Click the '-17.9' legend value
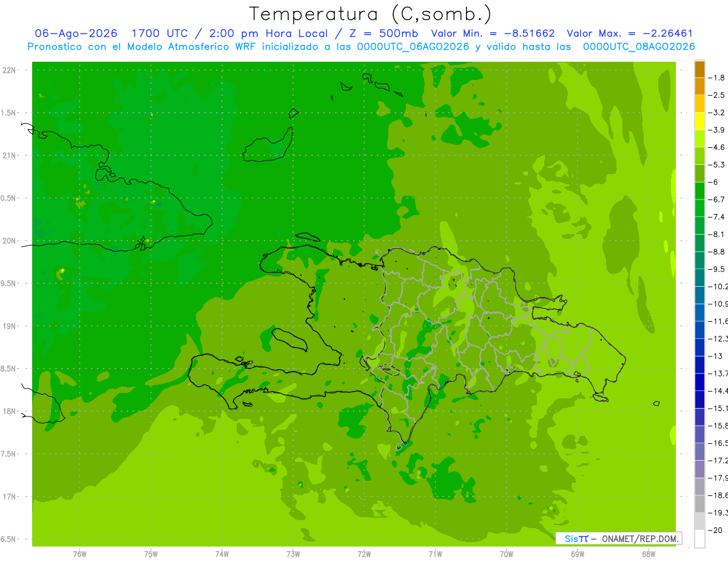 pos(718,478)
